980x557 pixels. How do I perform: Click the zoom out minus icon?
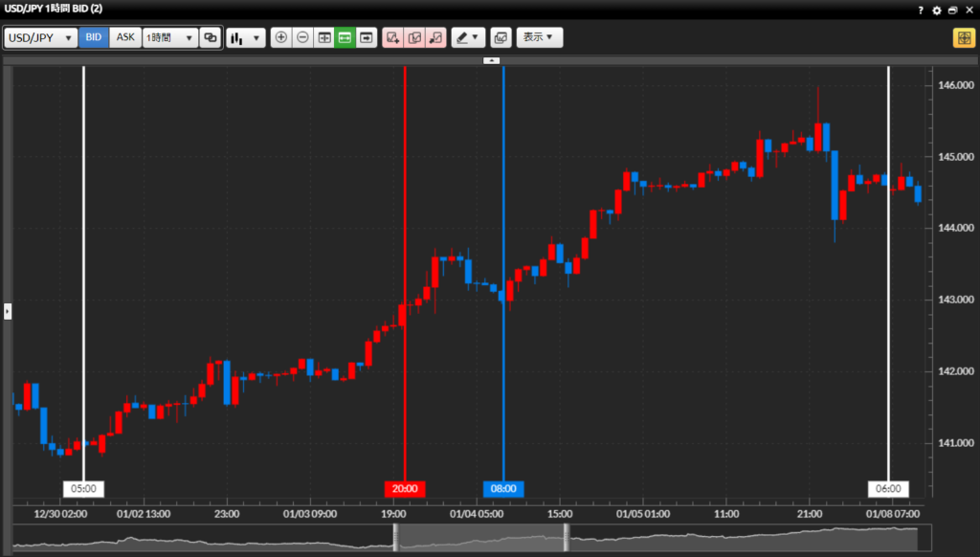(x=302, y=37)
